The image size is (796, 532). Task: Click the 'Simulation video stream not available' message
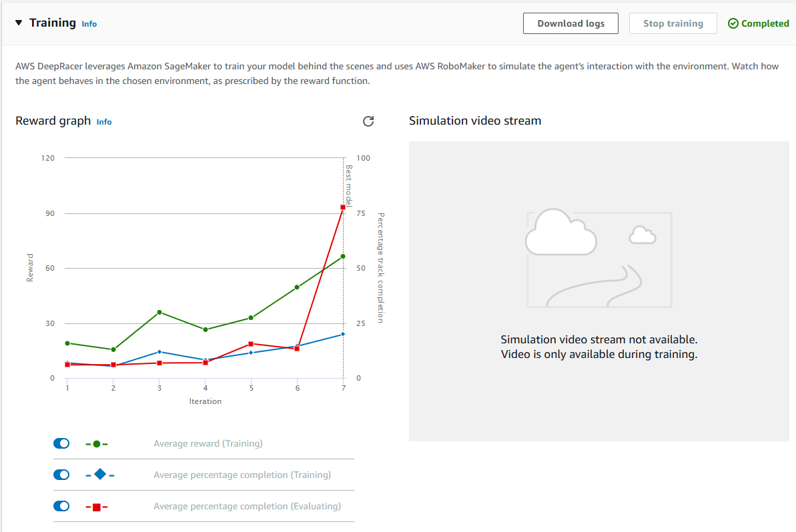point(599,347)
